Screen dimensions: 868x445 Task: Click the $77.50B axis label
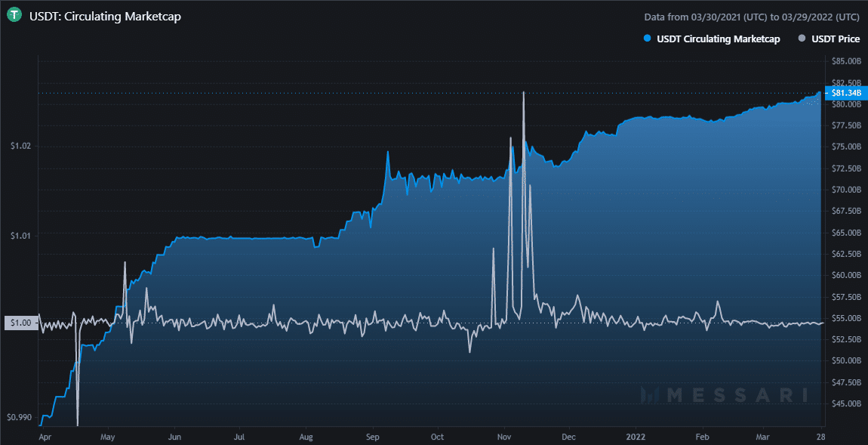[x=846, y=125]
